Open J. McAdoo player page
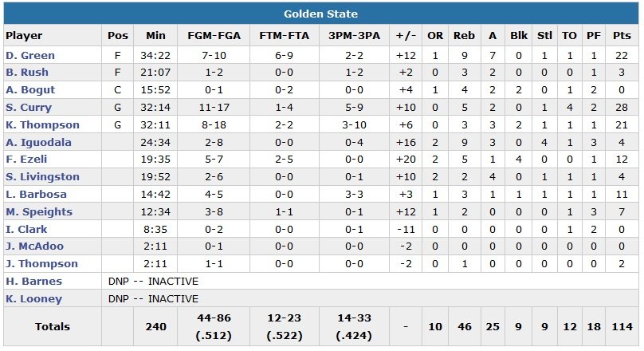The height and width of the screenshot is (351, 644). (x=34, y=246)
